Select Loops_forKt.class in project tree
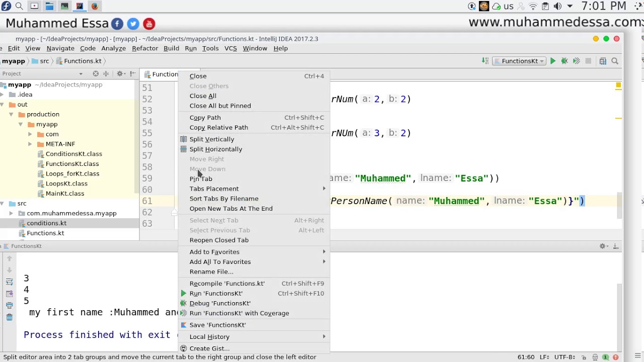The height and width of the screenshot is (362, 644). point(72,173)
